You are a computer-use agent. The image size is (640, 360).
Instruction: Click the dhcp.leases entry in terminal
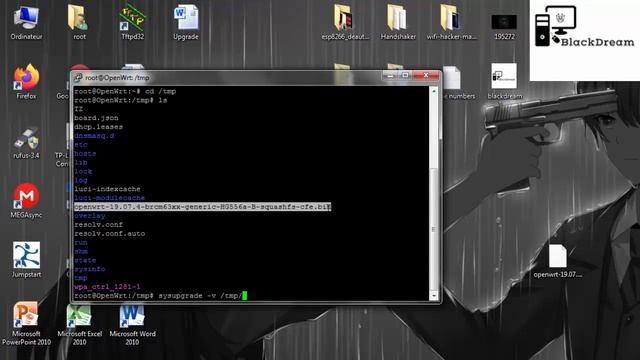(x=98, y=127)
